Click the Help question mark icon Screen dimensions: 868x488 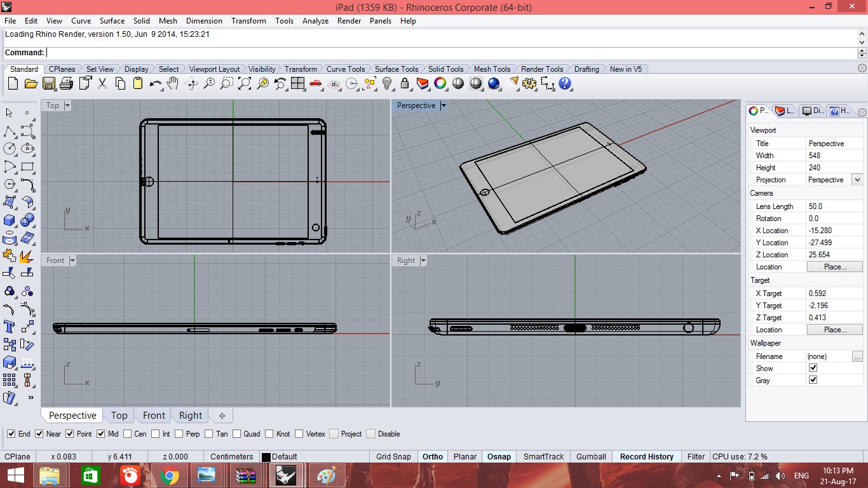pos(565,83)
